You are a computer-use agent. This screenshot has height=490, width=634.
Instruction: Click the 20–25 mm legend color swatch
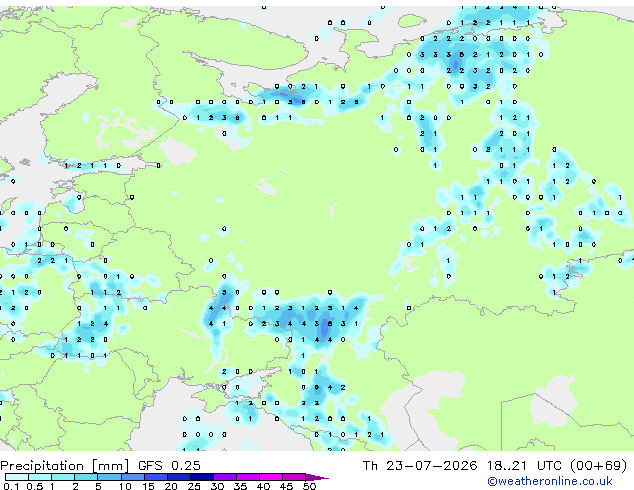pyautogui.click(x=179, y=477)
